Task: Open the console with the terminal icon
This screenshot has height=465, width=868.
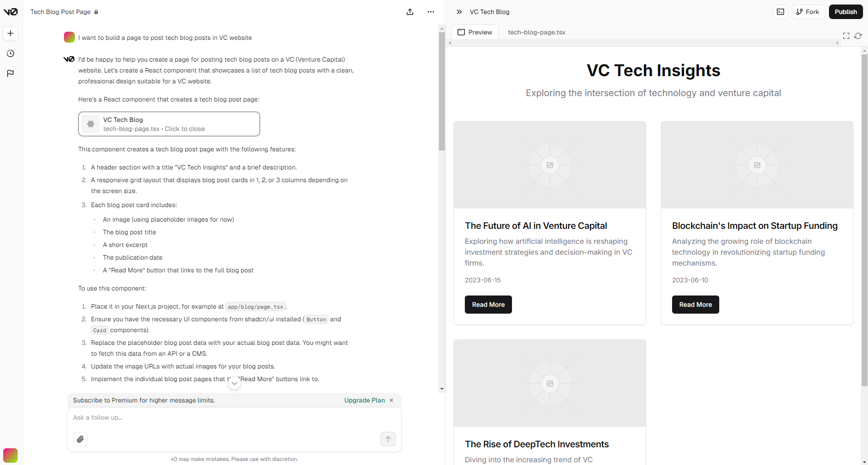Action: [780, 12]
